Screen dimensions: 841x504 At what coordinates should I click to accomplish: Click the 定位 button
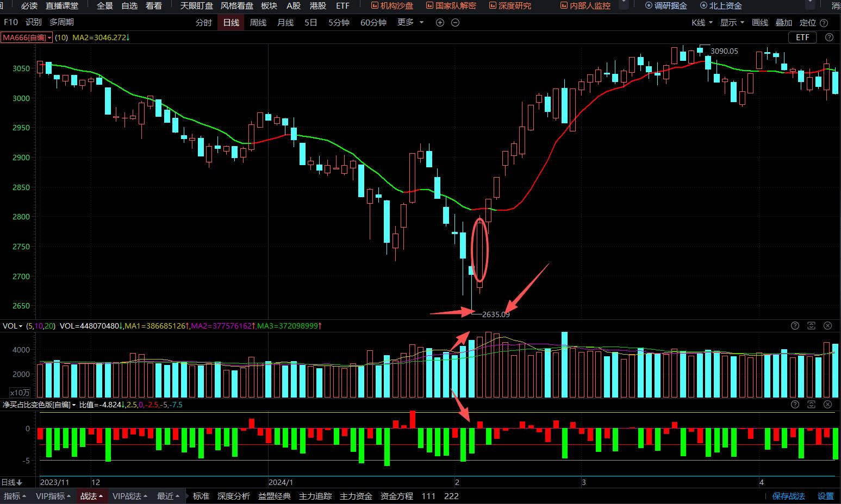click(808, 22)
